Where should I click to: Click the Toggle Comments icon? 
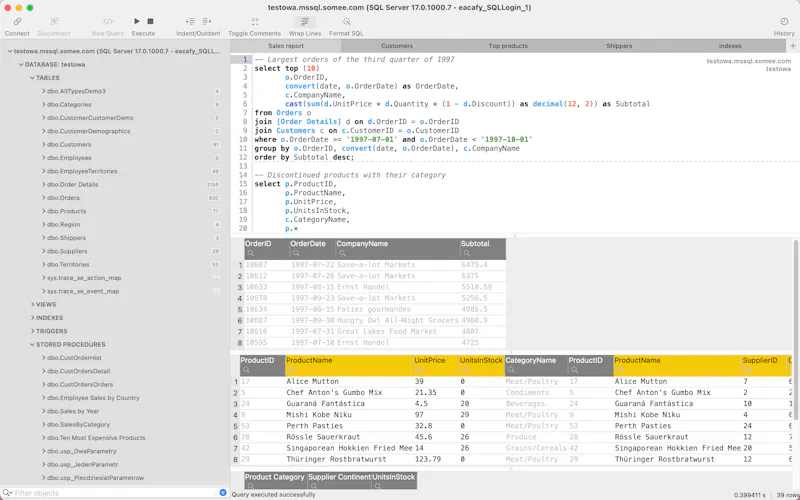pyautogui.click(x=255, y=21)
